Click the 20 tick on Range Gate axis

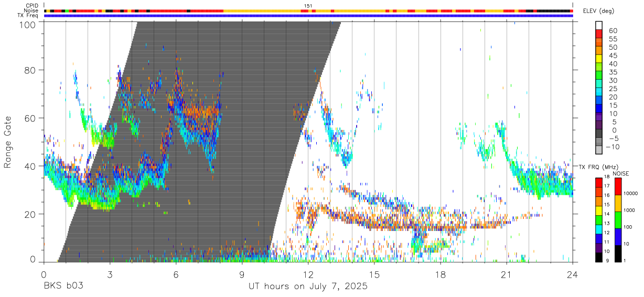pyautogui.click(x=30, y=214)
